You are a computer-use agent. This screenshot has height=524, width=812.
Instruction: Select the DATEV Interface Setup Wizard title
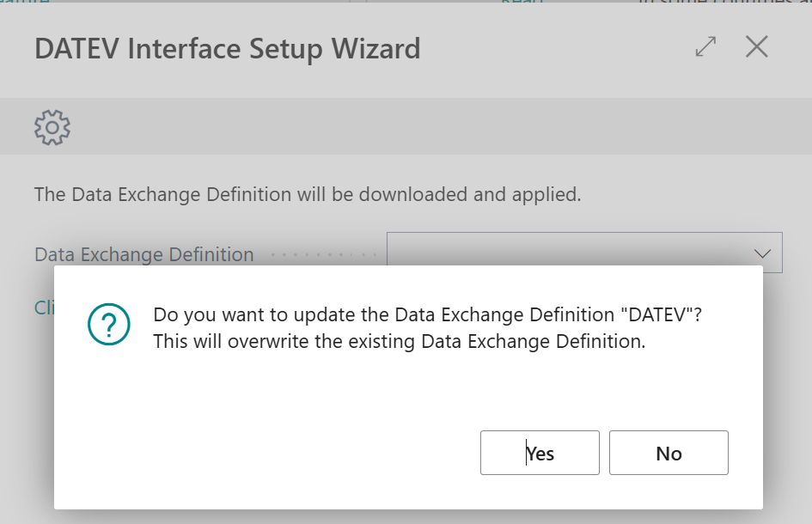click(227, 49)
